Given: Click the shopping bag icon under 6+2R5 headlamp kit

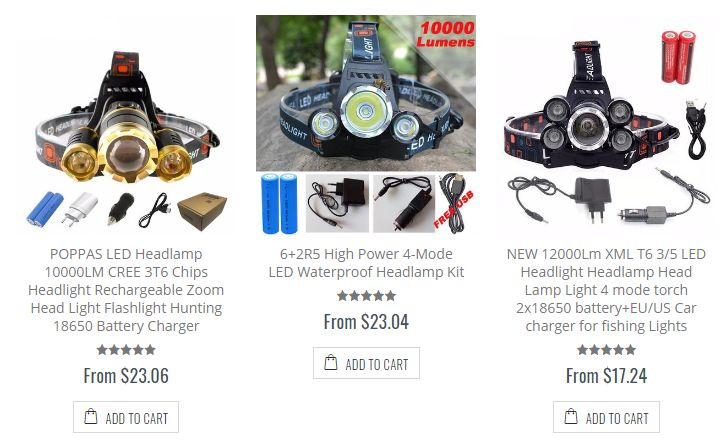Looking at the screenshot, I should coord(331,362).
